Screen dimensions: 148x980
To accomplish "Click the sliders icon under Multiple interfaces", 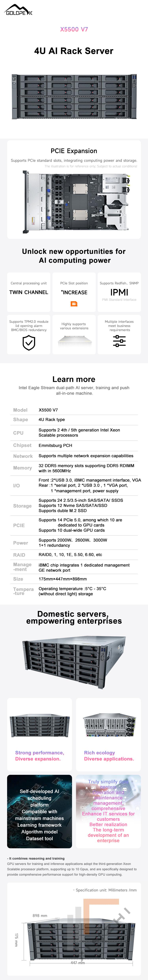I will click(x=119, y=341).
